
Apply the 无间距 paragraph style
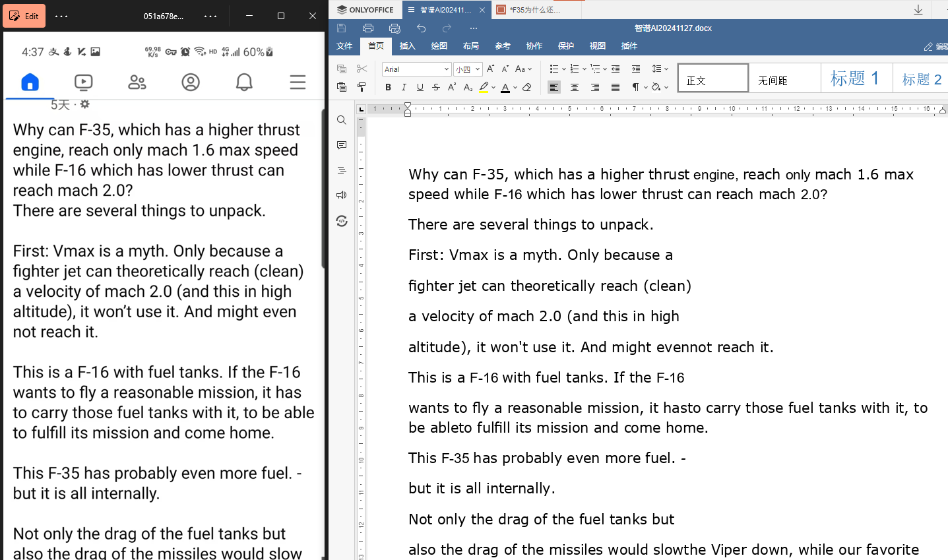(785, 78)
